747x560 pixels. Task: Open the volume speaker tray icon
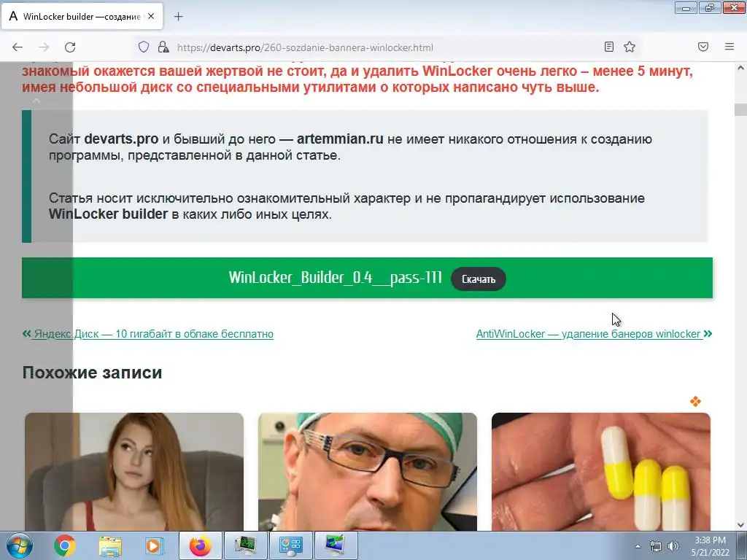[x=673, y=546]
